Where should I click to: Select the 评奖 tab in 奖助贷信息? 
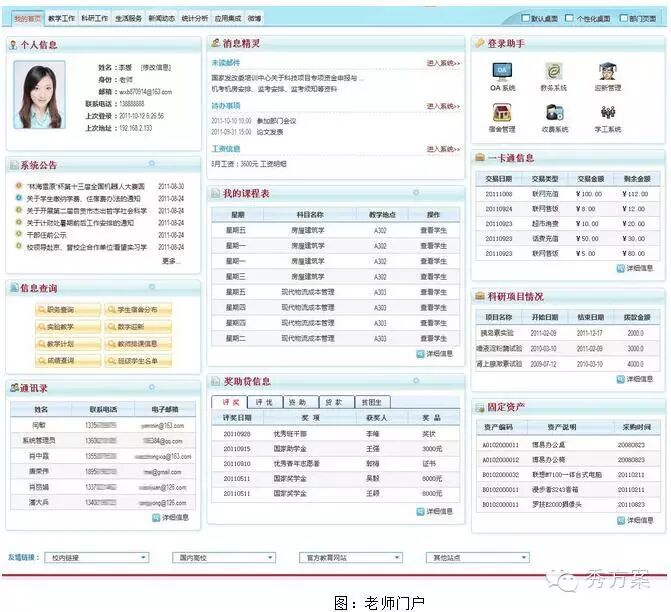(x=229, y=402)
